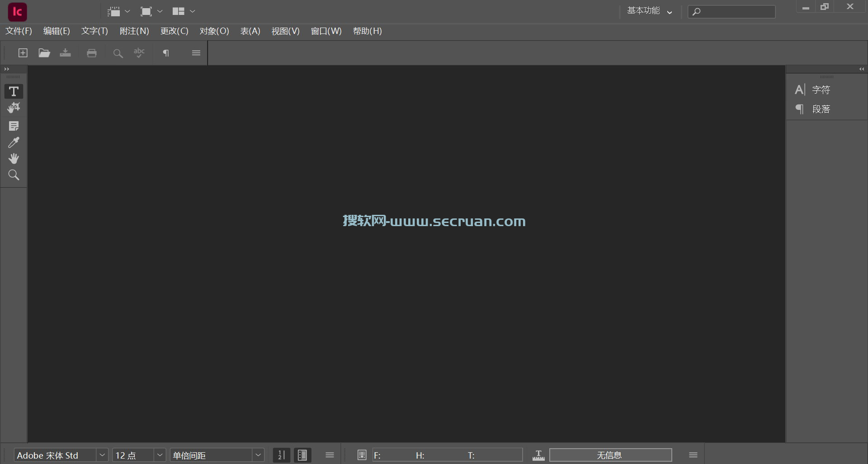Viewport: 868px width, 464px height.
Task: Open the 编辑(E) menu
Action: (x=57, y=31)
